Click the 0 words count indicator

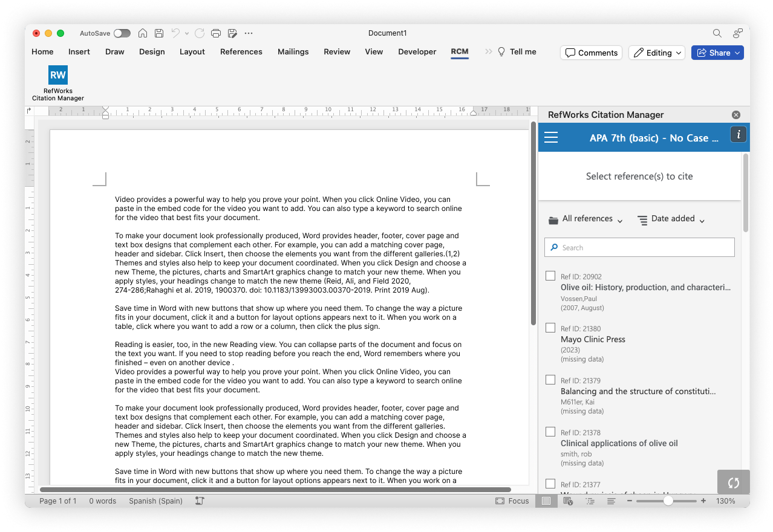tap(103, 501)
